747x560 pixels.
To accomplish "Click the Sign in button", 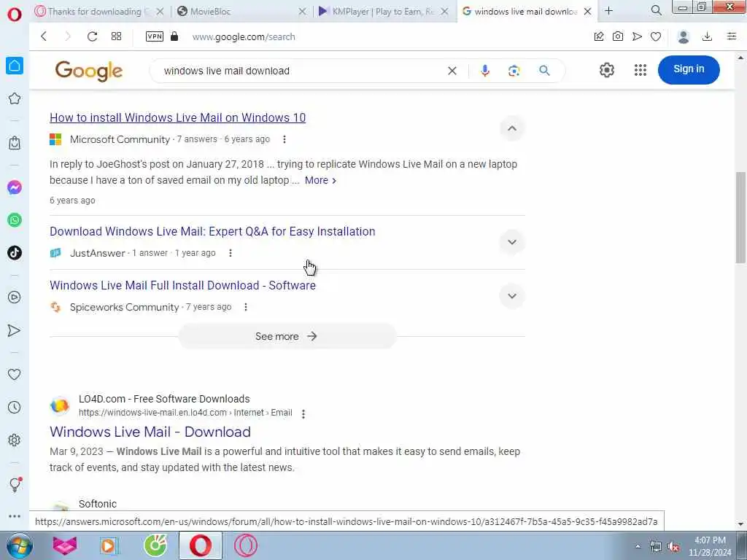I will (689, 69).
